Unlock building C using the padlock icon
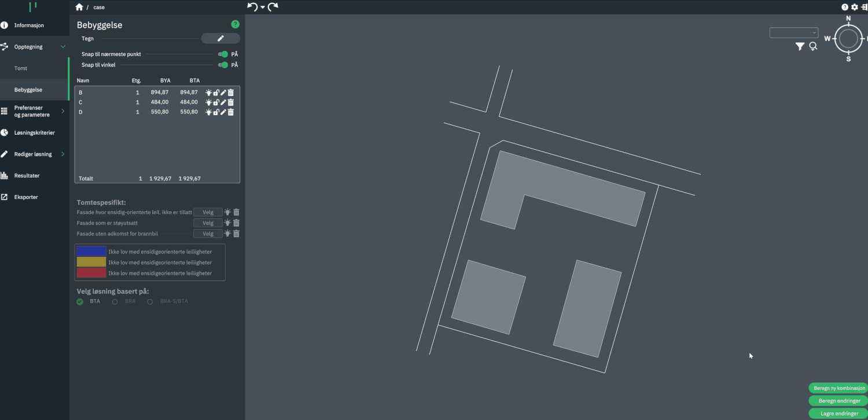The image size is (868, 420). click(x=215, y=102)
